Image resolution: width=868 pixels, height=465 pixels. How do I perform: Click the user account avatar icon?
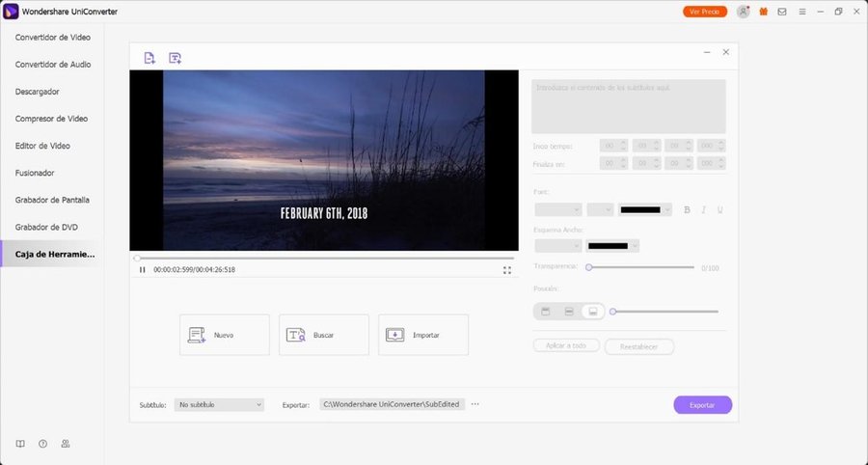tap(743, 12)
